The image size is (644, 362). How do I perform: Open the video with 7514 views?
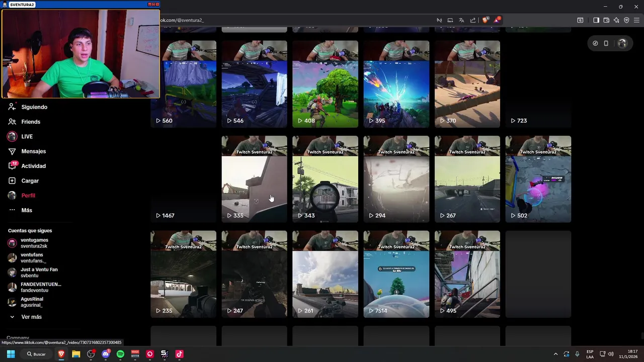396,274
